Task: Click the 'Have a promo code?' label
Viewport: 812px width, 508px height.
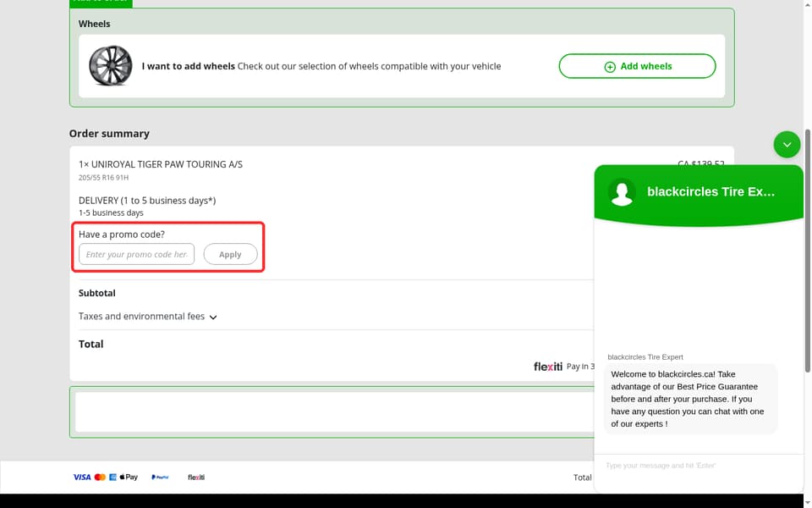Action: pyautogui.click(x=122, y=235)
